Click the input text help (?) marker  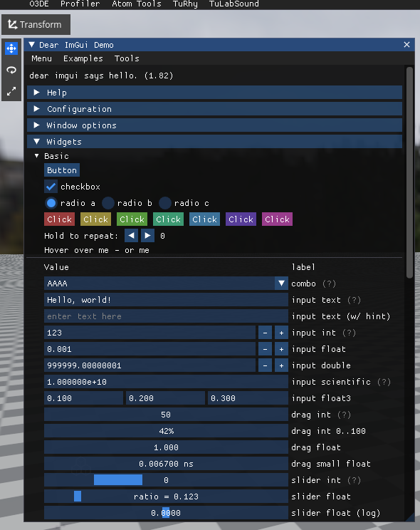(354, 300)
